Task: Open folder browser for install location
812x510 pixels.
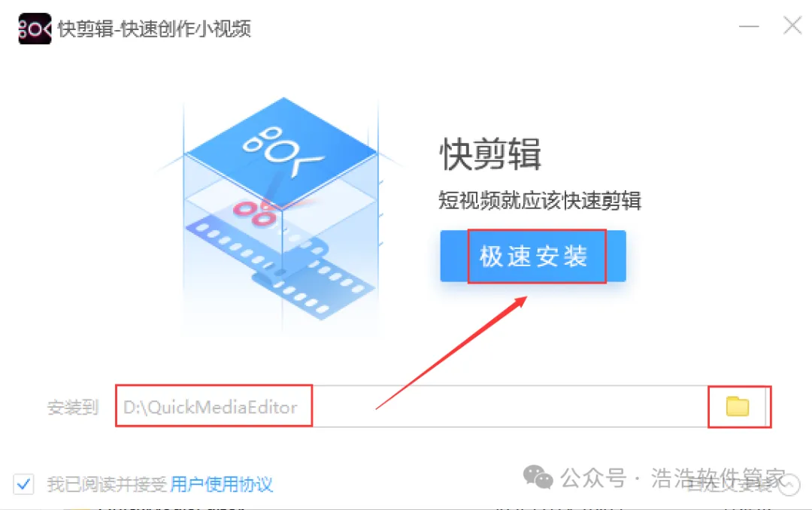Action: tap(738, 406)
